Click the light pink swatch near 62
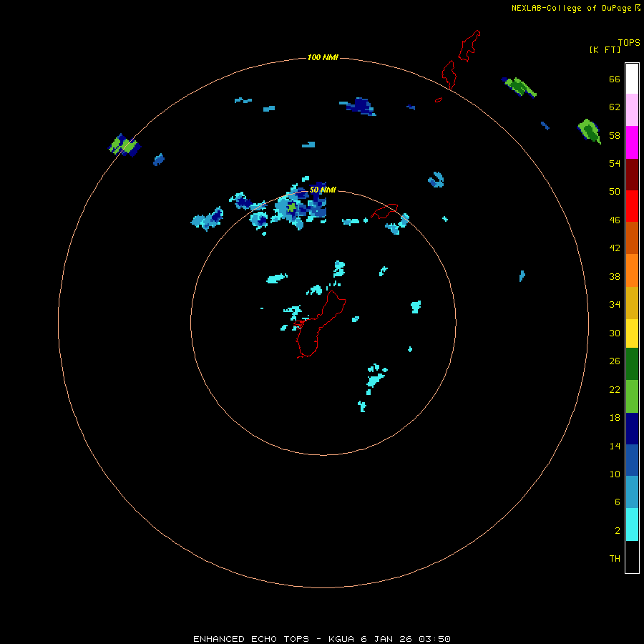The height and width of the screenshot is (644, 644). pyautogui.click(x=632, y=110)
